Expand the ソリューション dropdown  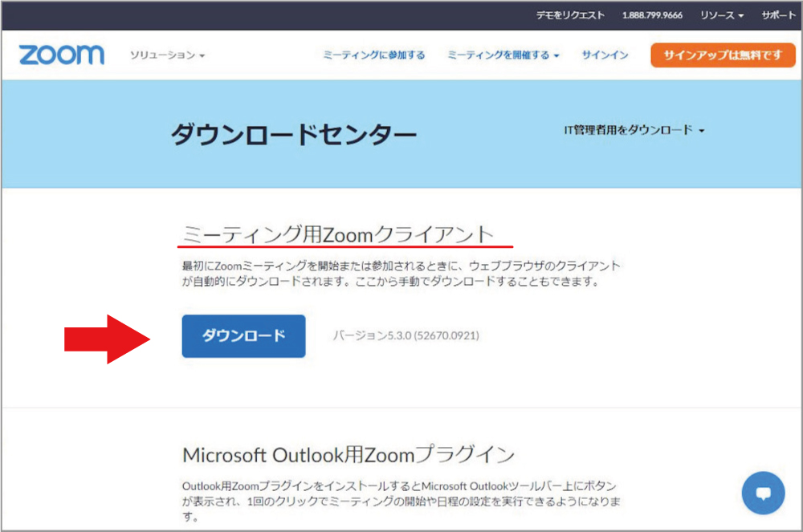click(167, 55)
